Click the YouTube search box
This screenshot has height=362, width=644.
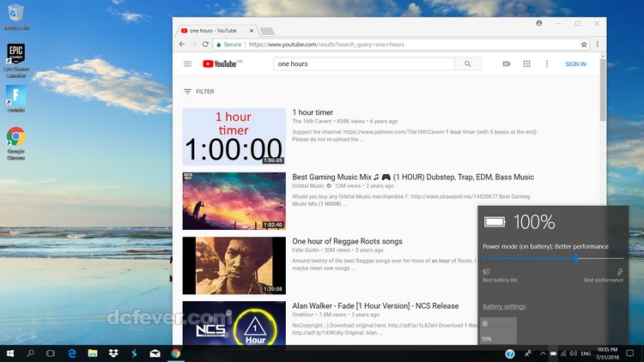(364, 64)
